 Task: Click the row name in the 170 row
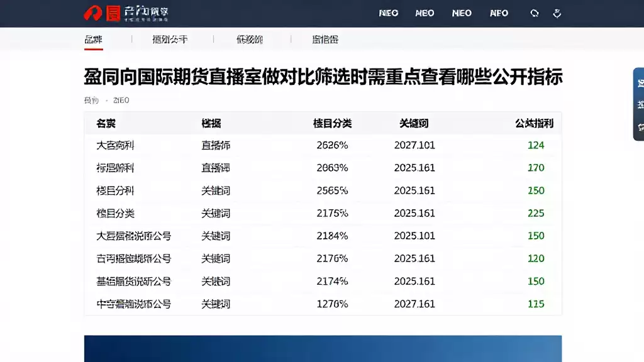pos(115,168)
